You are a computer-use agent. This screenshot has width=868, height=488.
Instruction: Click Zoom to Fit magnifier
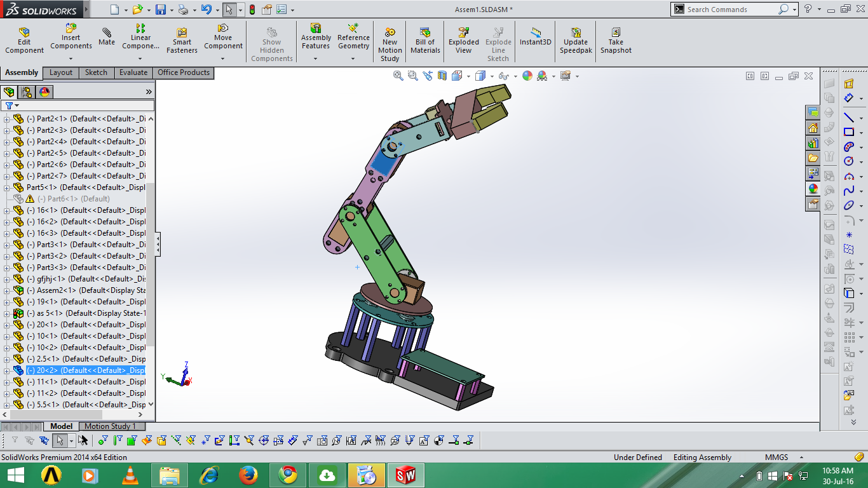point(398,76)
